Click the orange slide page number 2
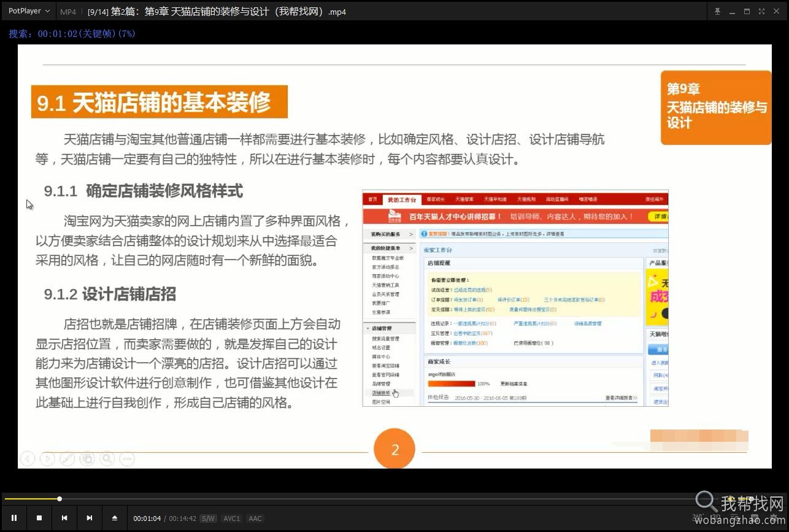Screen dimensions: 789x532 394,450
